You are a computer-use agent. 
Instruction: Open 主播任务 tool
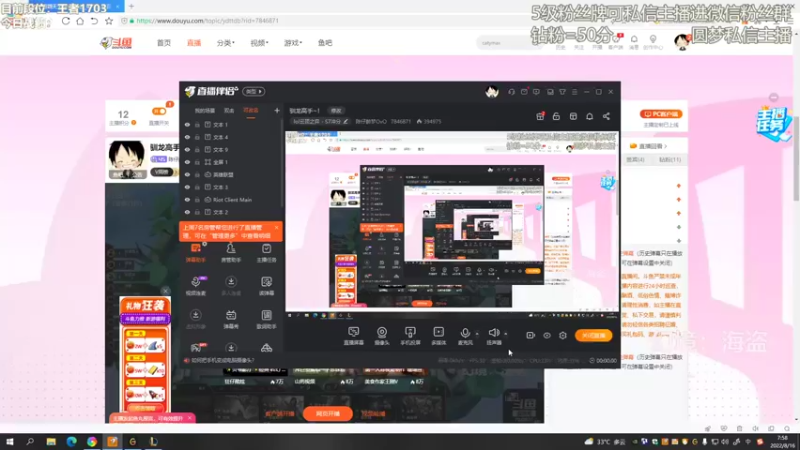[266, 253]
